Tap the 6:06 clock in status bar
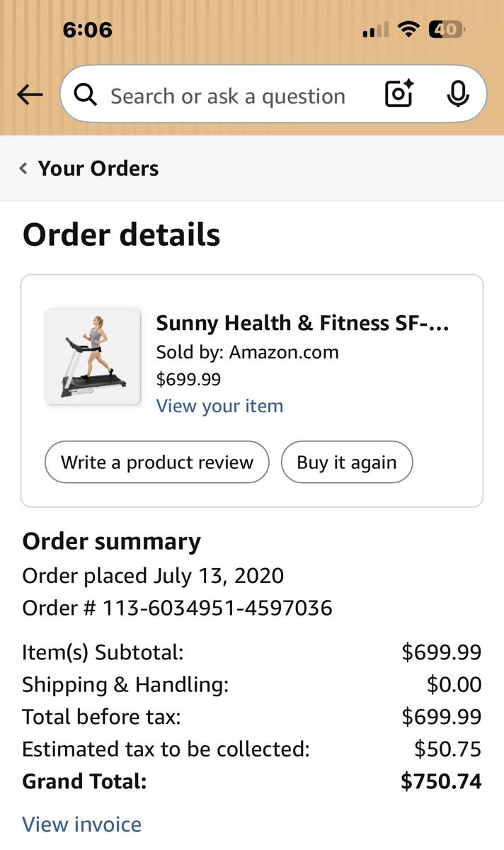Screen dimensions: 504x850 coord(87,30)
